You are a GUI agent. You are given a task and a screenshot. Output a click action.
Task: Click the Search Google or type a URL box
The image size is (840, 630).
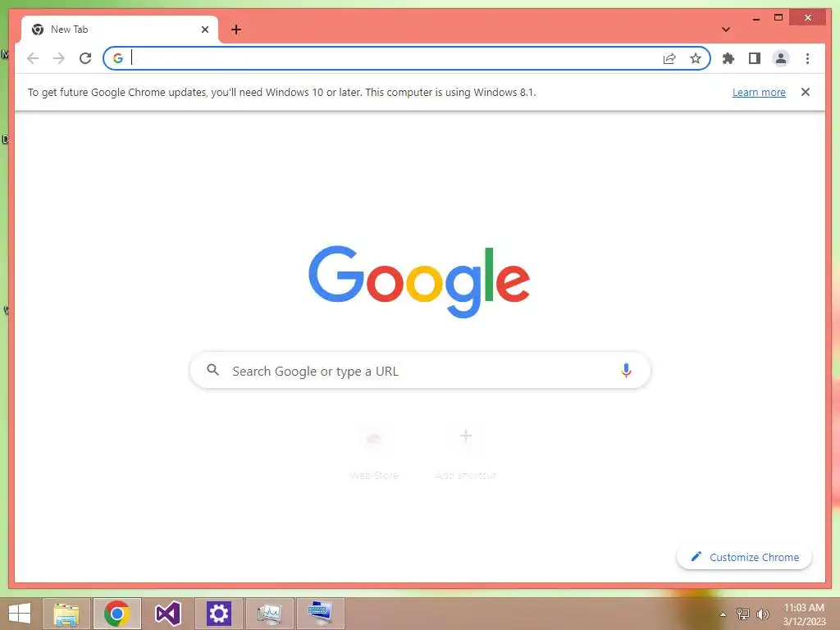pos(421,370)
